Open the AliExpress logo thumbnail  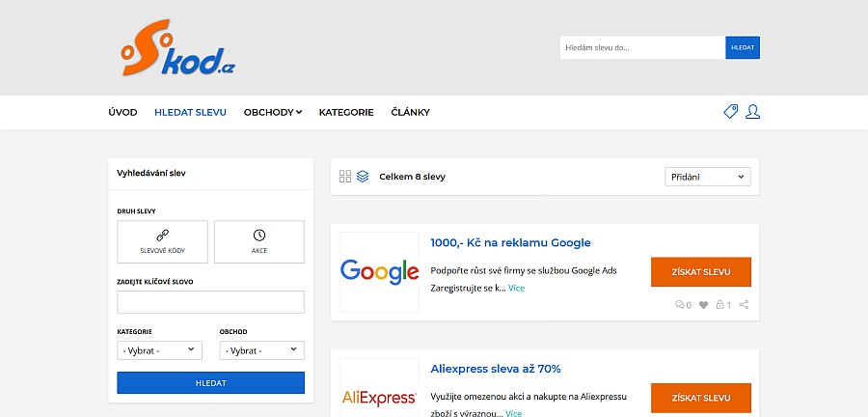(379, 388)
